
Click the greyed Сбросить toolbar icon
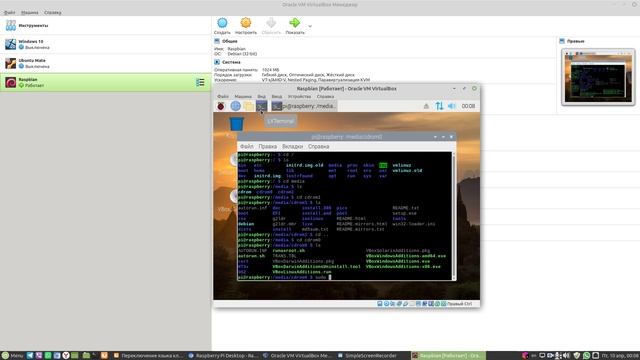(271, 26)
